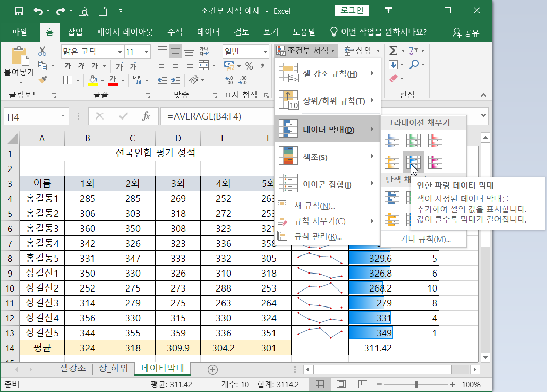
Task: Paste using the clipboard icon
Action: pos(19,57)
